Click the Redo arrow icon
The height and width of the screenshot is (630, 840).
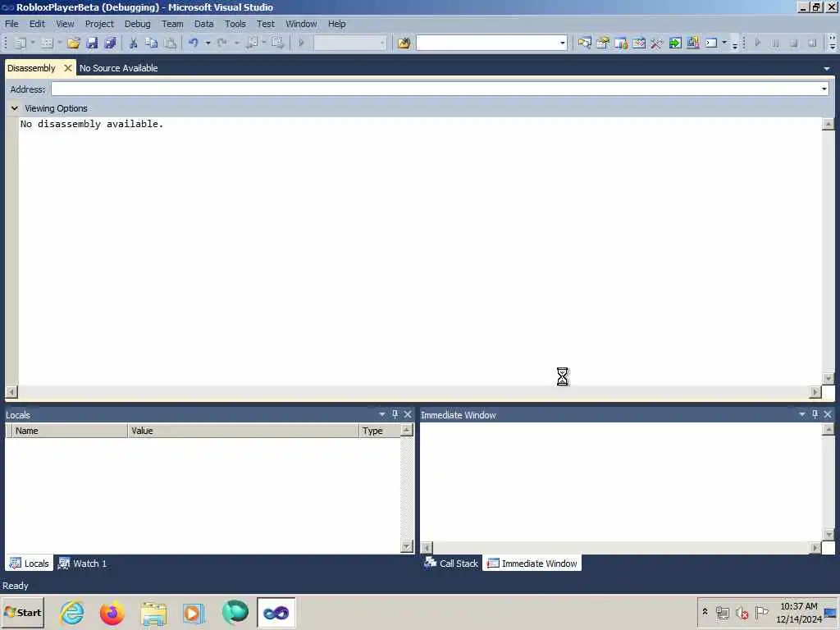221,43
